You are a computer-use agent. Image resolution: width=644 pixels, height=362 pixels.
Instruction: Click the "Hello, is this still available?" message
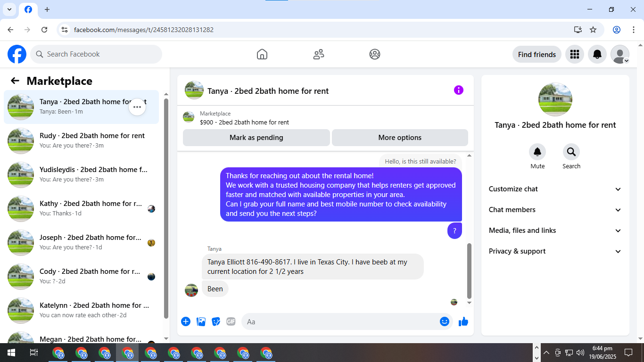421,161
